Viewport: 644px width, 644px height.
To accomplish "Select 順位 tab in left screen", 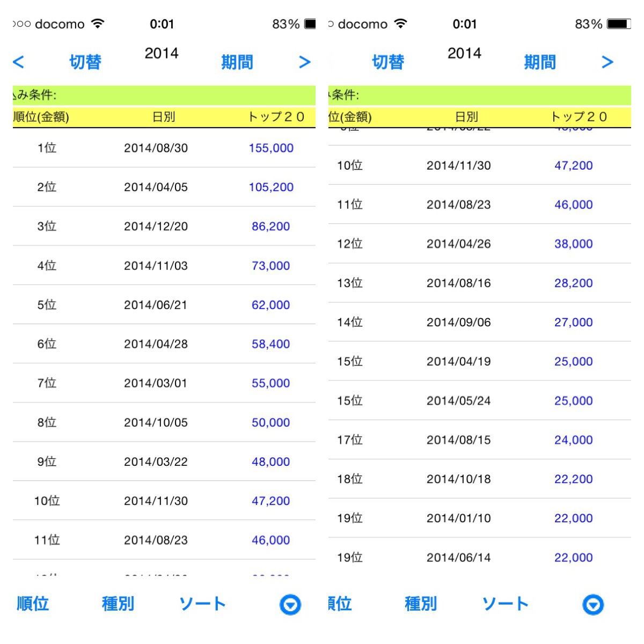I will (x=33, y=604).
